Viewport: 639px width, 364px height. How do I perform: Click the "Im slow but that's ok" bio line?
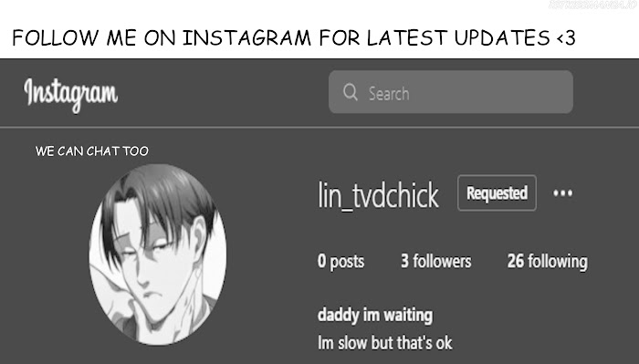[x=384, y=342]
